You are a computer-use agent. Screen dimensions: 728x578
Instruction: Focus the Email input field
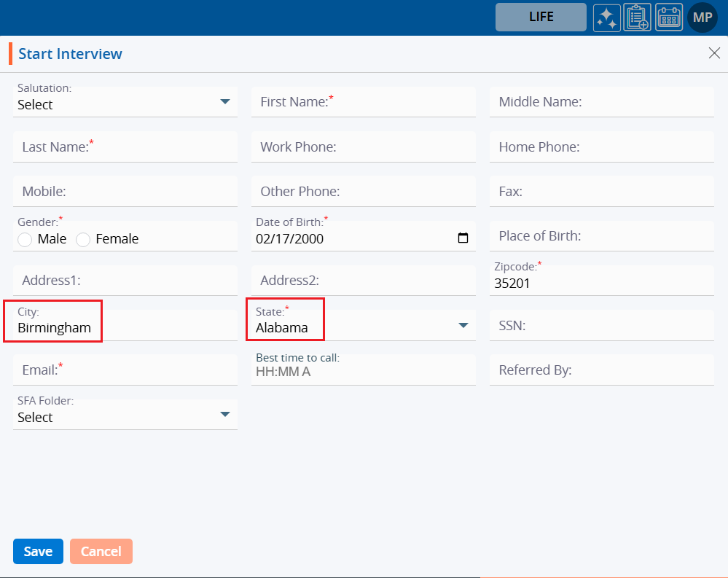point(125,370)
